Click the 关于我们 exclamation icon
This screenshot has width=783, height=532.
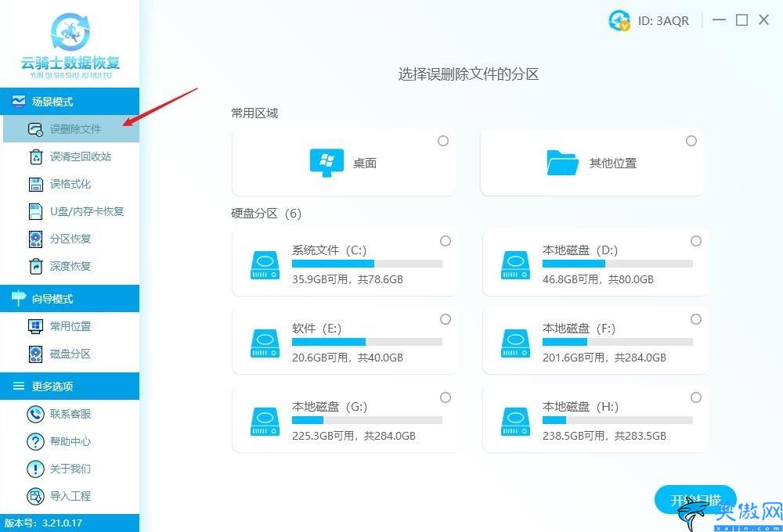(35, 469)
